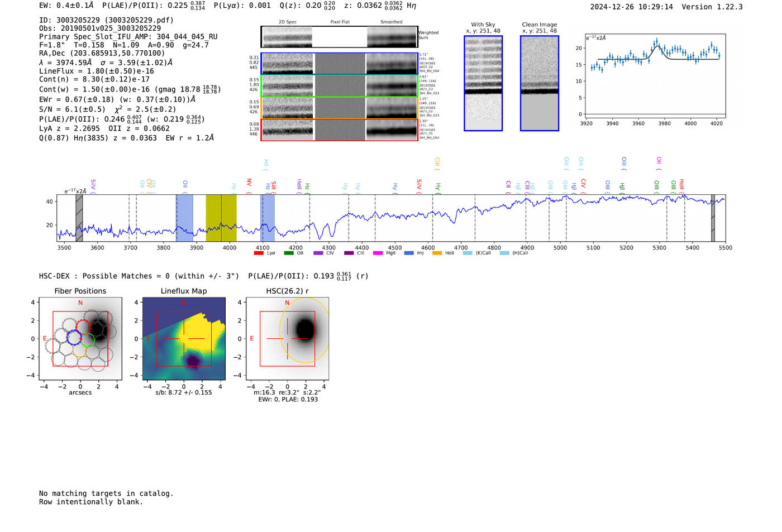The image size is (782, 532).
Task: Click the RA,Dec coordinates text
Action: [102, 53]
